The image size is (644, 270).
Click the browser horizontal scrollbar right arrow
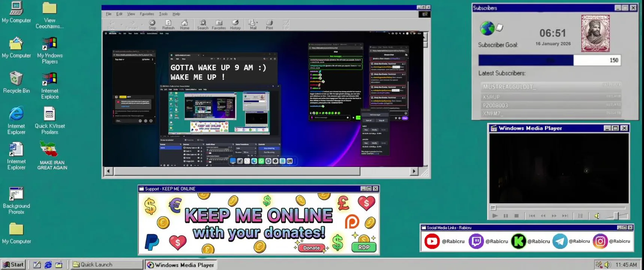[414, 171]
